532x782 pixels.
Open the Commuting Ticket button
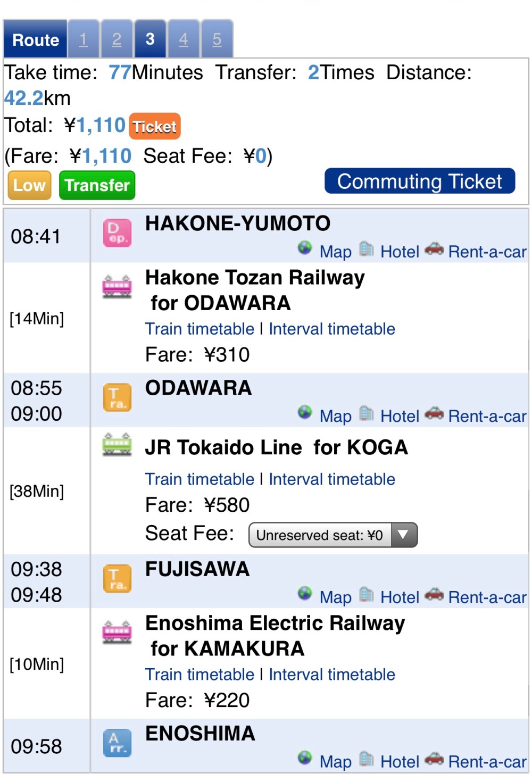(x=420, y=181)
